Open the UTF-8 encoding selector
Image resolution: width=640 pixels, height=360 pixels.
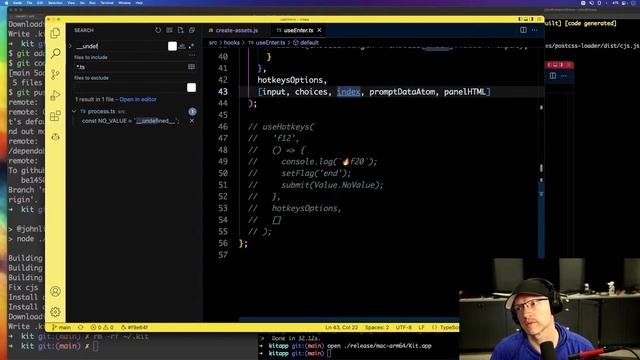point(404,327)
